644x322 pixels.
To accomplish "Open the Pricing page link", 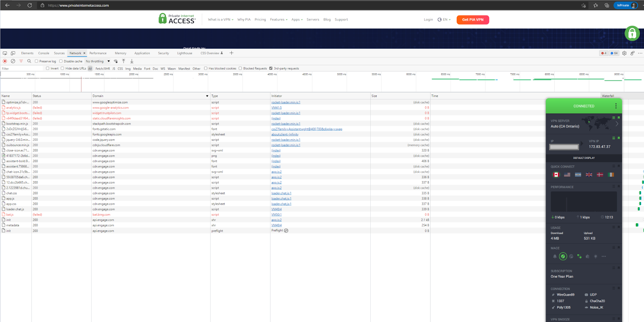I will point(260,19).
